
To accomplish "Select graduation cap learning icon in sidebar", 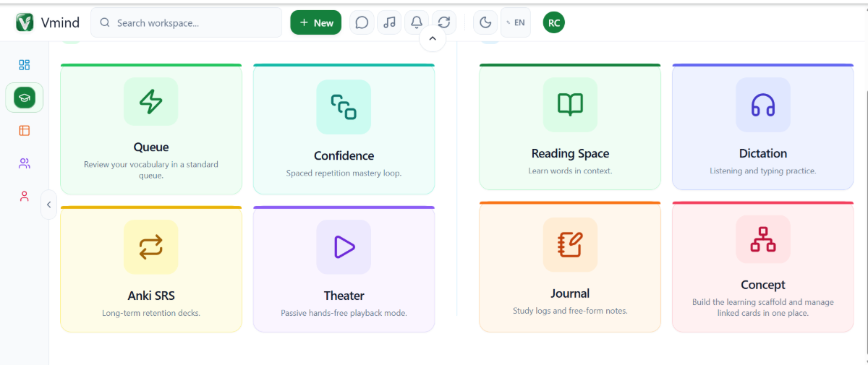I will click(25, 98).
